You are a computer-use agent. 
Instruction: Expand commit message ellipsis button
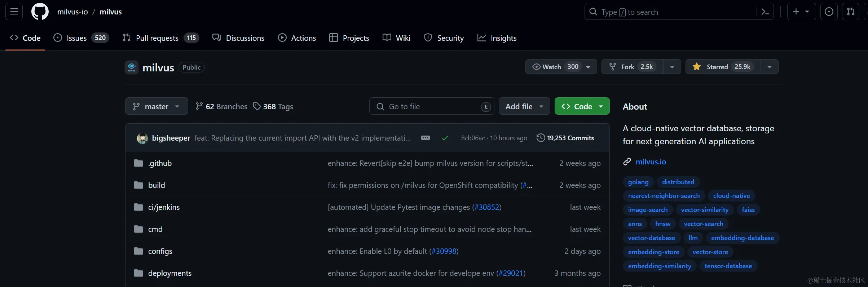[426, 138]
